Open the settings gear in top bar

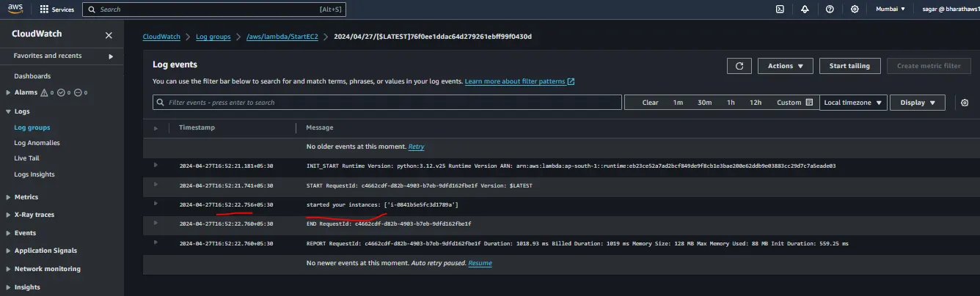coord(855,10)
